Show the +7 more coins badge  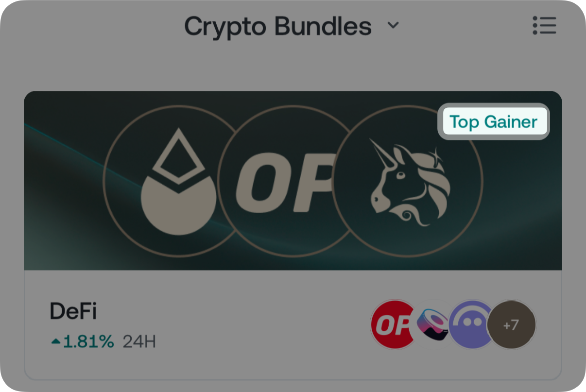(511, 324)
